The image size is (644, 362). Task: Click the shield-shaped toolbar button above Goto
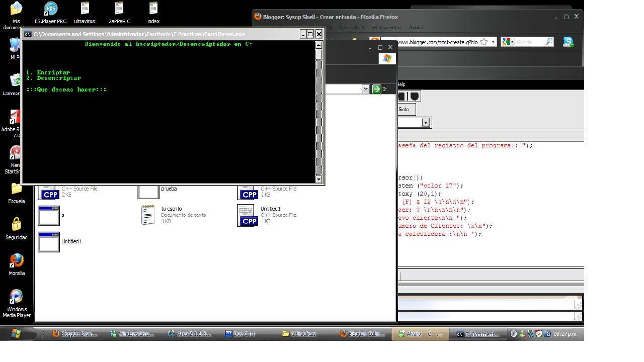(414, 96)
